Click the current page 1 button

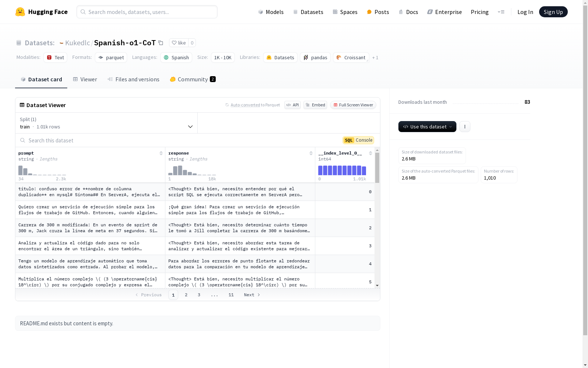173,295
